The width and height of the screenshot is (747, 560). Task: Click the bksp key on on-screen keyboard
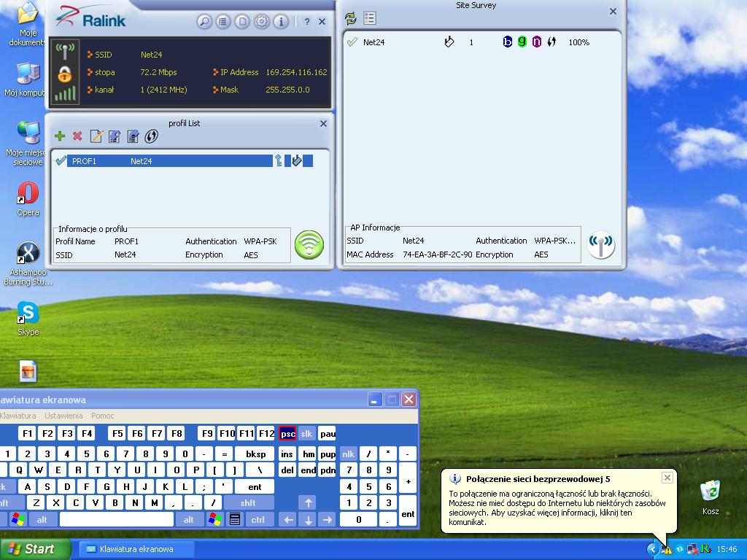click(x=256, y=454)
